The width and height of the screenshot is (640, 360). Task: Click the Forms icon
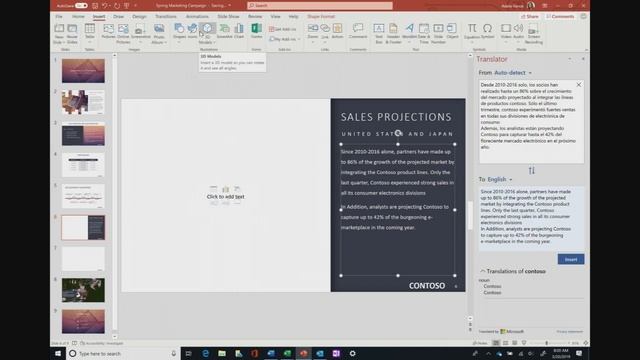(x=256, y=28)
